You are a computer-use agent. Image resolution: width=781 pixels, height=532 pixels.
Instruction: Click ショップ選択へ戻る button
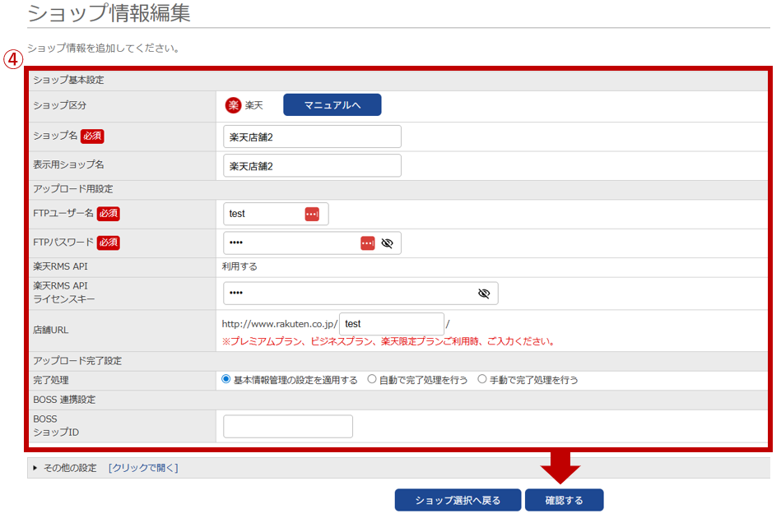tap(458, 500)
